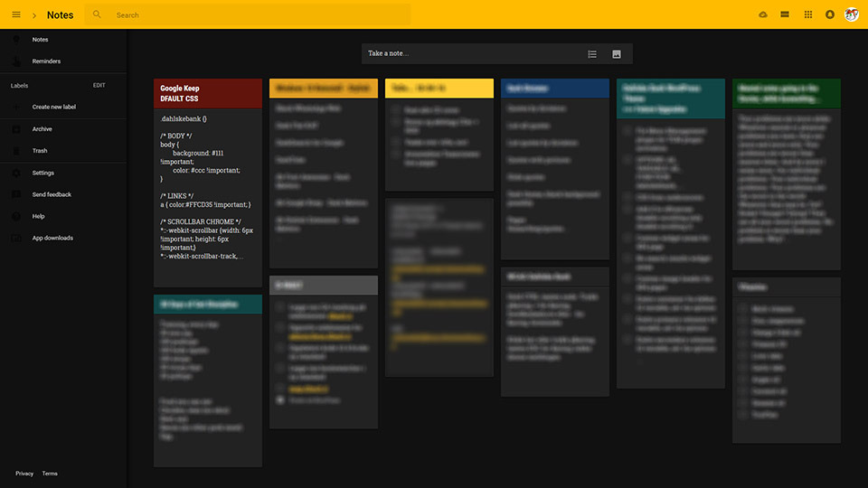
Task: Click the Help question mark icon
Action: (16, 216)
